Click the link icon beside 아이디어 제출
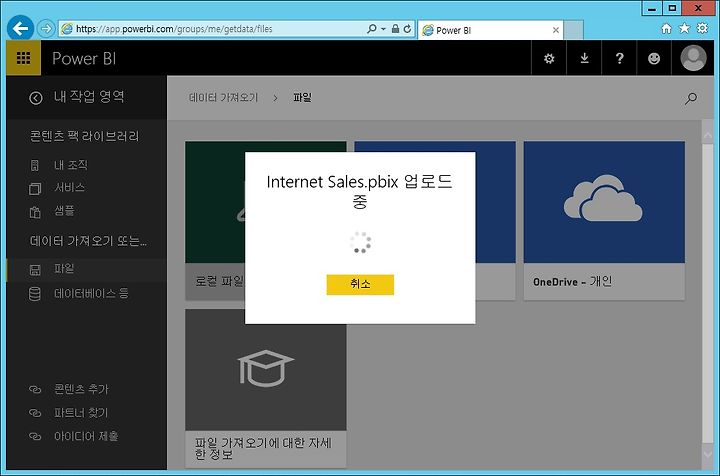 [35, 437]
